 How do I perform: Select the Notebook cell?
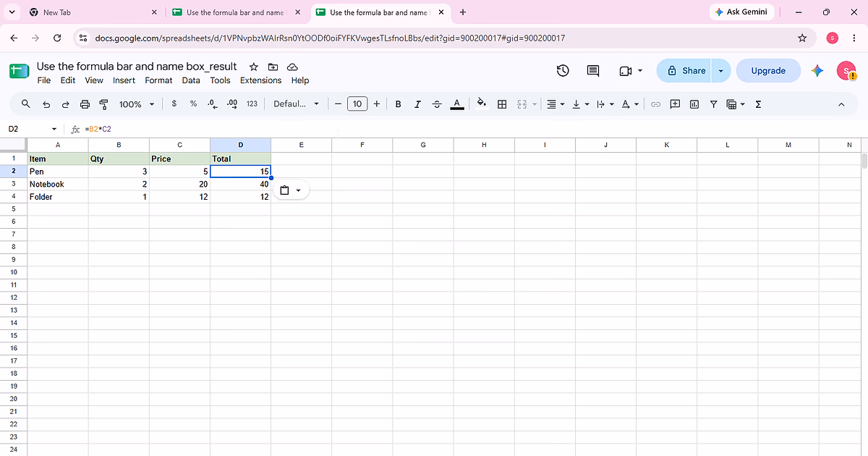click(58, 184)
